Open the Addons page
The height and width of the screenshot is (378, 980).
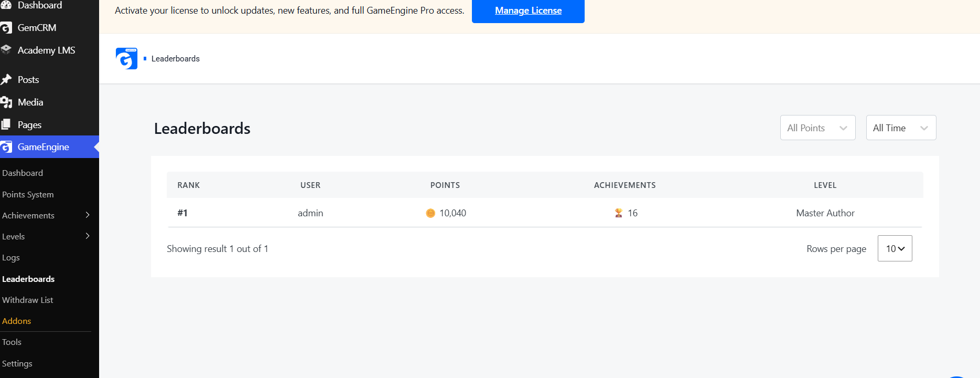(17, 321)
